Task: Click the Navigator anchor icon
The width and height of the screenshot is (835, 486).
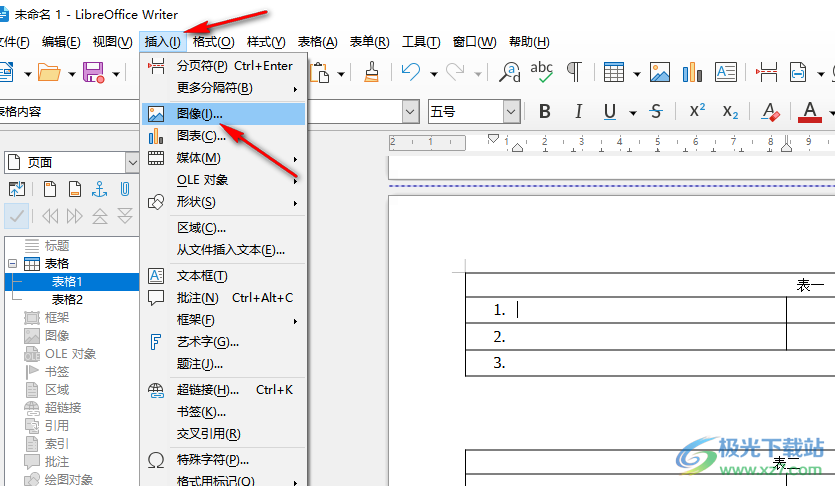Action: [x=100, y=189]
